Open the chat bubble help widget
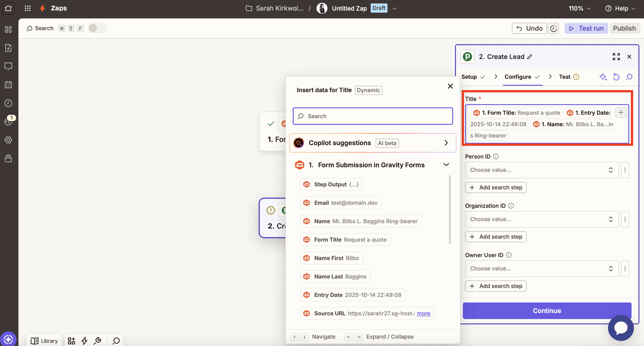Viewport: 644px width, 346px height. [x=621, y=328]
